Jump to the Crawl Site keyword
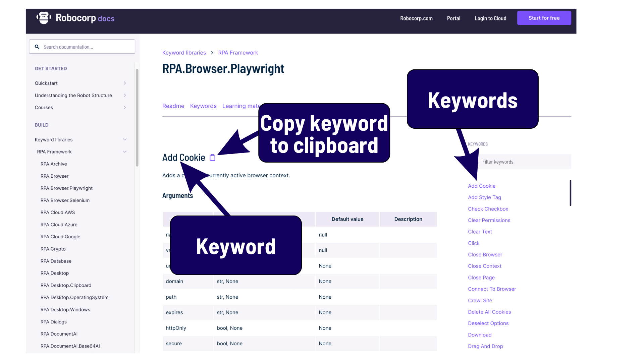Viewport: 644px width, 362px height. (x=480, y=301)
